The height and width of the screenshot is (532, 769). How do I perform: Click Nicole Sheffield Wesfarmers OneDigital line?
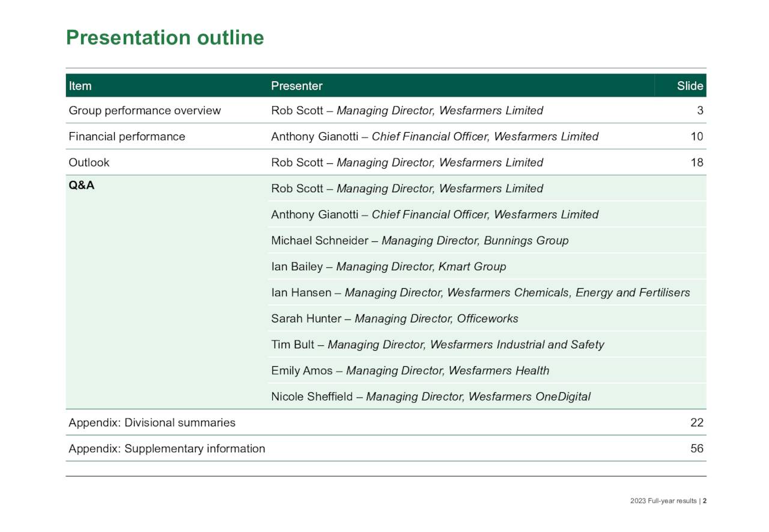(431, 396)
